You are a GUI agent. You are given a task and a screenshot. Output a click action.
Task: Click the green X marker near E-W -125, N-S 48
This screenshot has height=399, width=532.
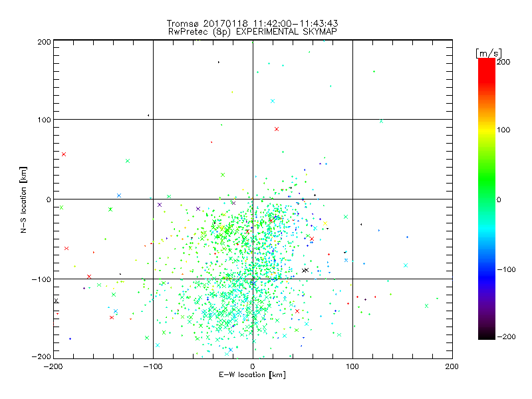point(128,161)
